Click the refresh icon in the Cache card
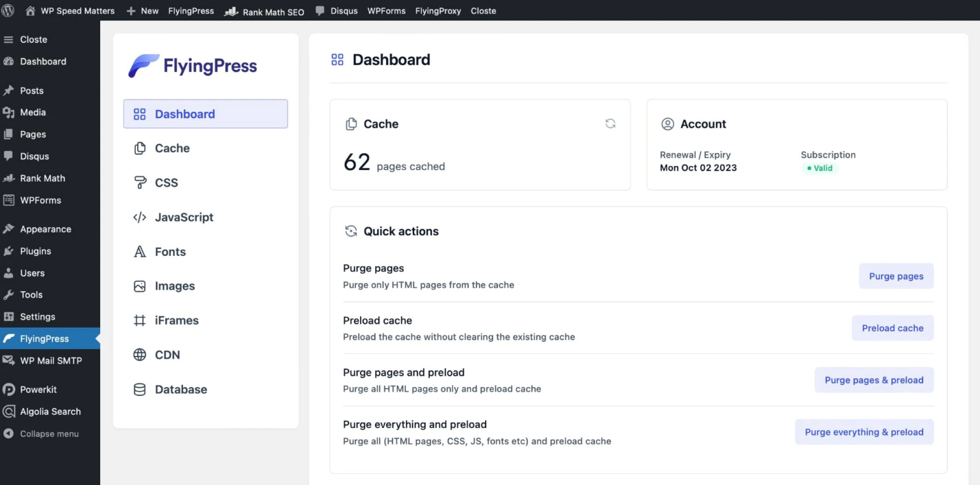980x485 pixels. pos(610,123)
